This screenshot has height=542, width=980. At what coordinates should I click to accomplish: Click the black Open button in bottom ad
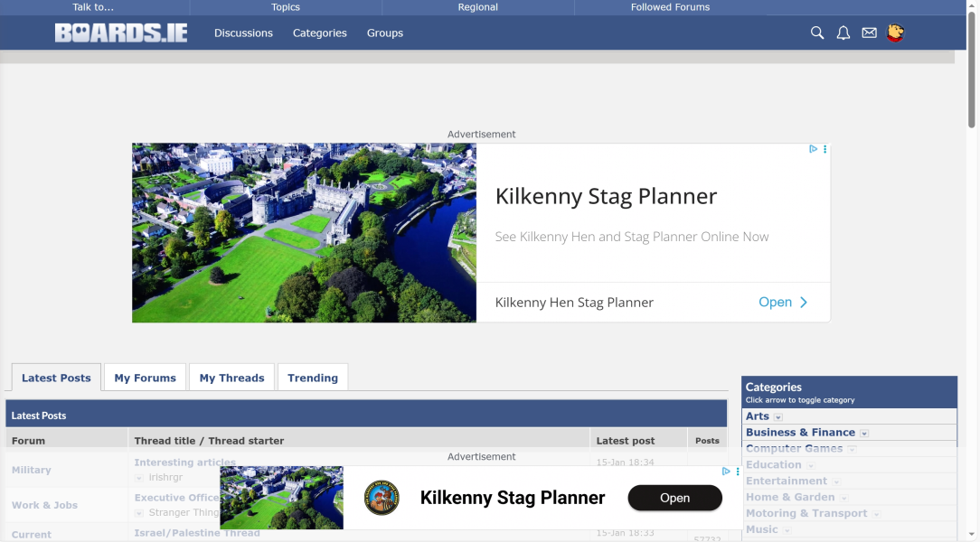(x=675, y=498)
